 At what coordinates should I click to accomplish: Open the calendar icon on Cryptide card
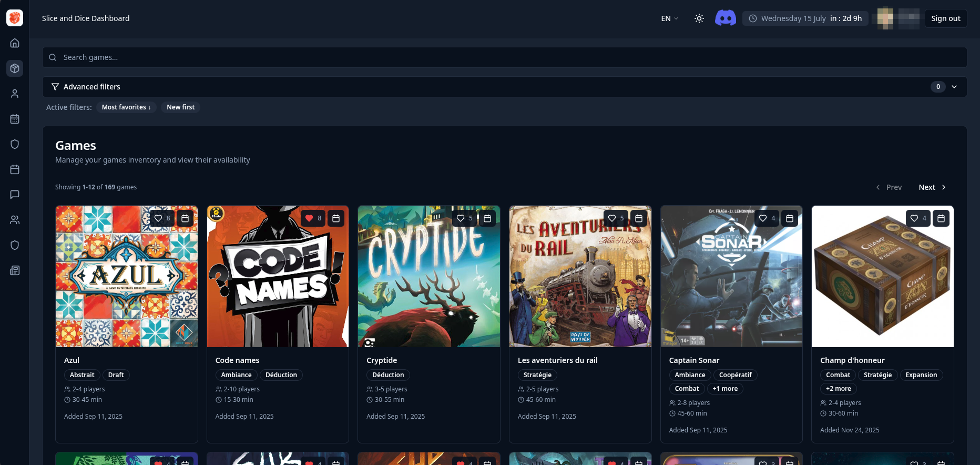487,218
